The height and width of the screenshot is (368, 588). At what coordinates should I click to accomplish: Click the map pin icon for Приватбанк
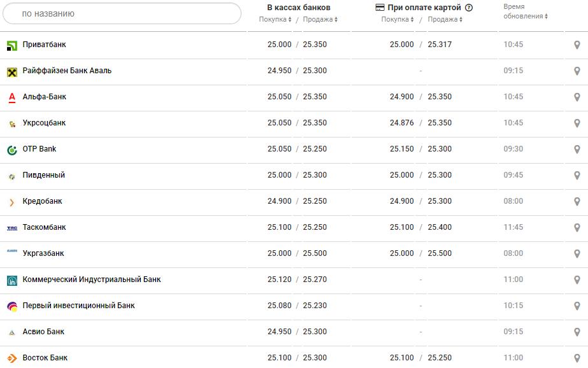(577, 45)
